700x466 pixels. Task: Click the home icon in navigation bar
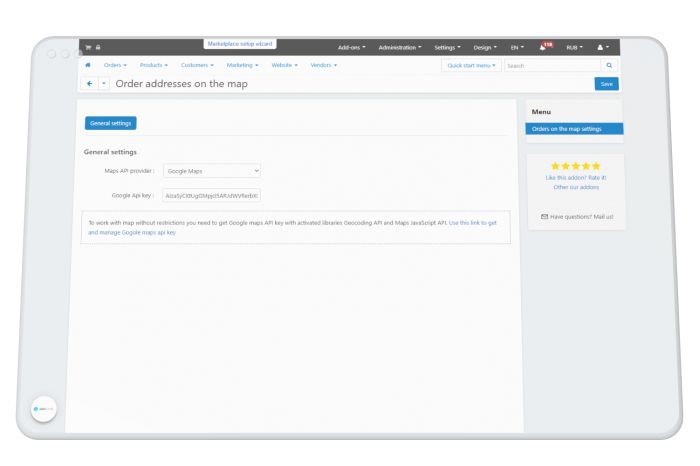click(88, 65)
